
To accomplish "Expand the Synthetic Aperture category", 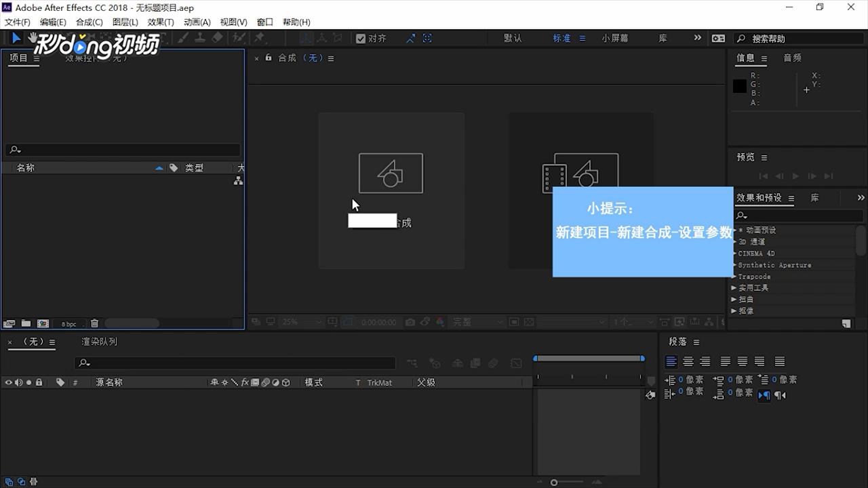I will tap(734, 265).
